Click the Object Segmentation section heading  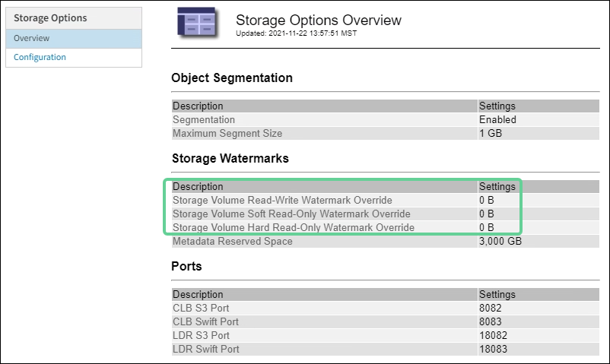(x=232, y=78)
